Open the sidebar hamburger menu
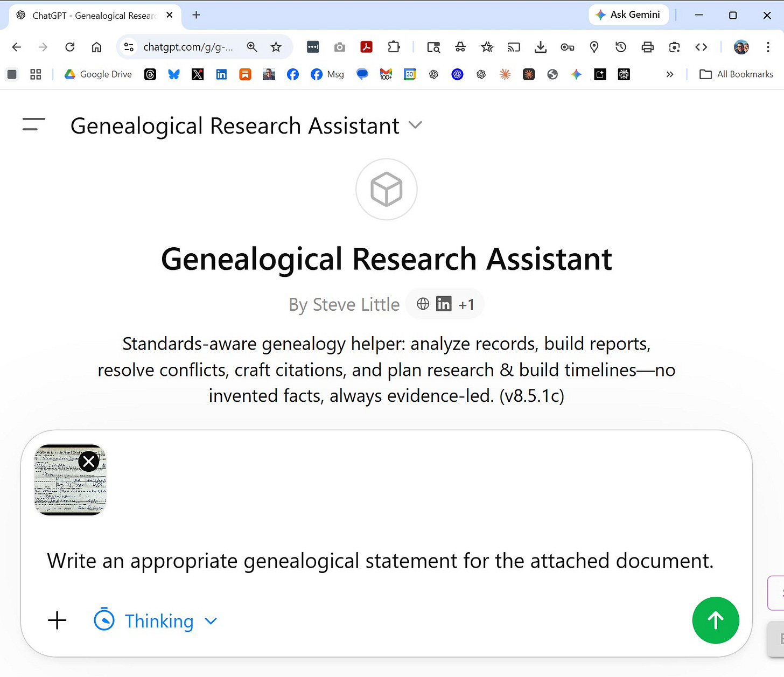This screenshot has width=784, height=677. pos(33,124)
